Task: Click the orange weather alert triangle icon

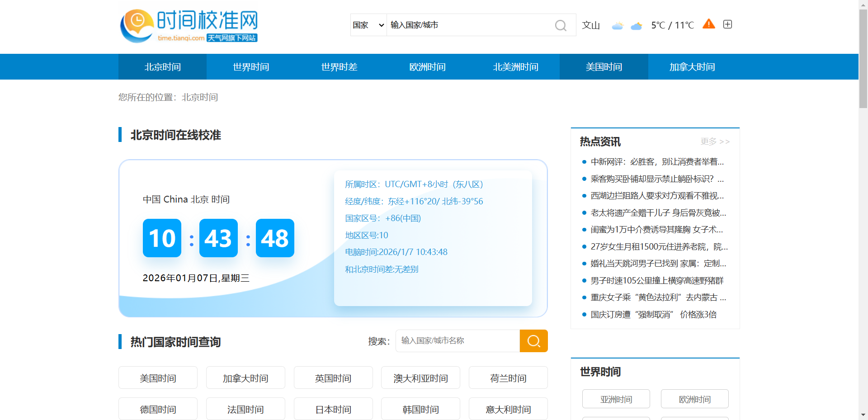Action: coord(708,24)
